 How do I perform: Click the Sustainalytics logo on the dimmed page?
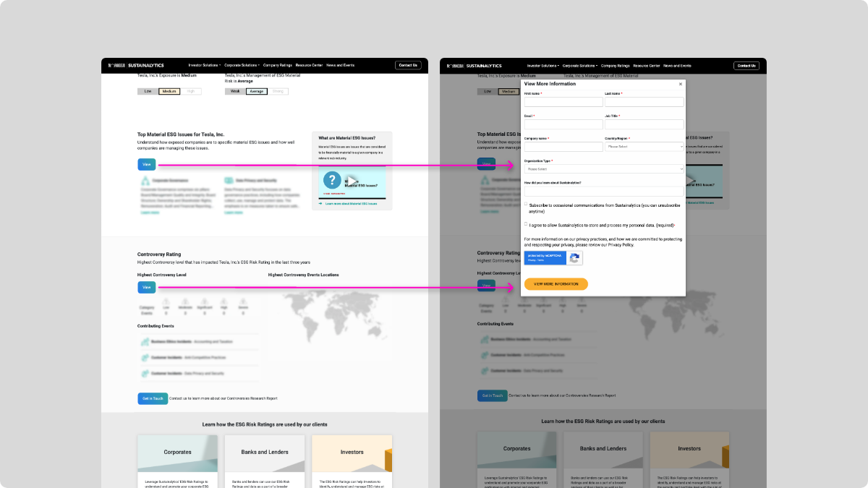(x=472, y=65)
